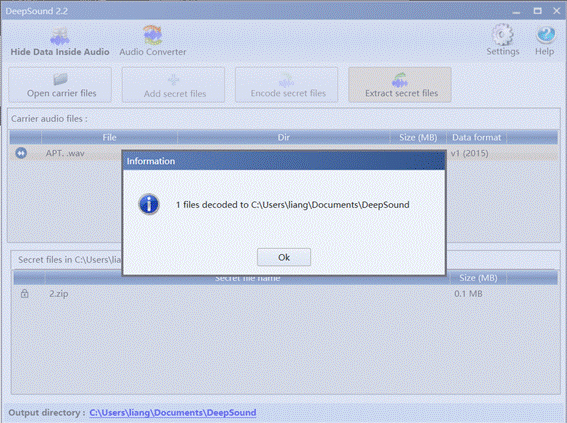Minimize the DeepSound window
The image size is (567, 423).
tap(516, 11)
